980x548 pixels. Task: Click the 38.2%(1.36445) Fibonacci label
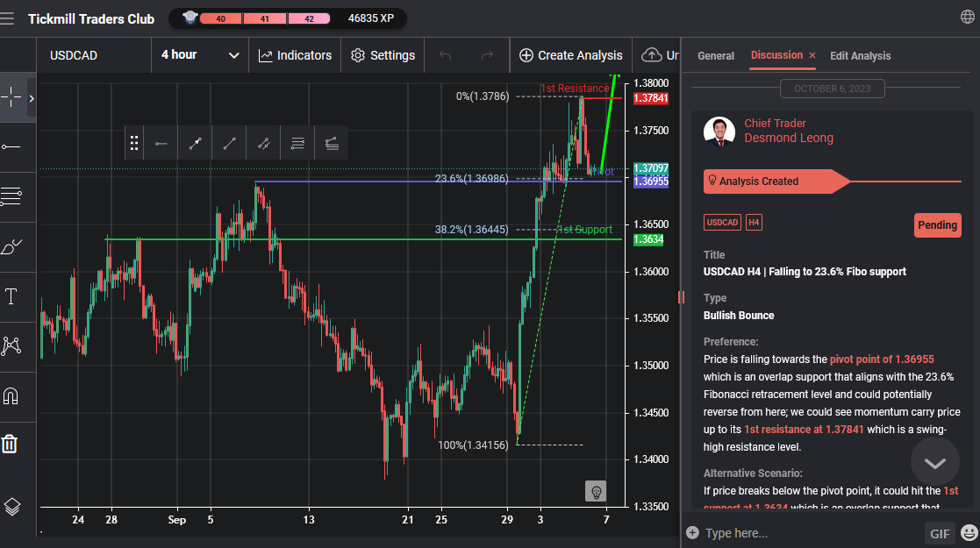471,230
